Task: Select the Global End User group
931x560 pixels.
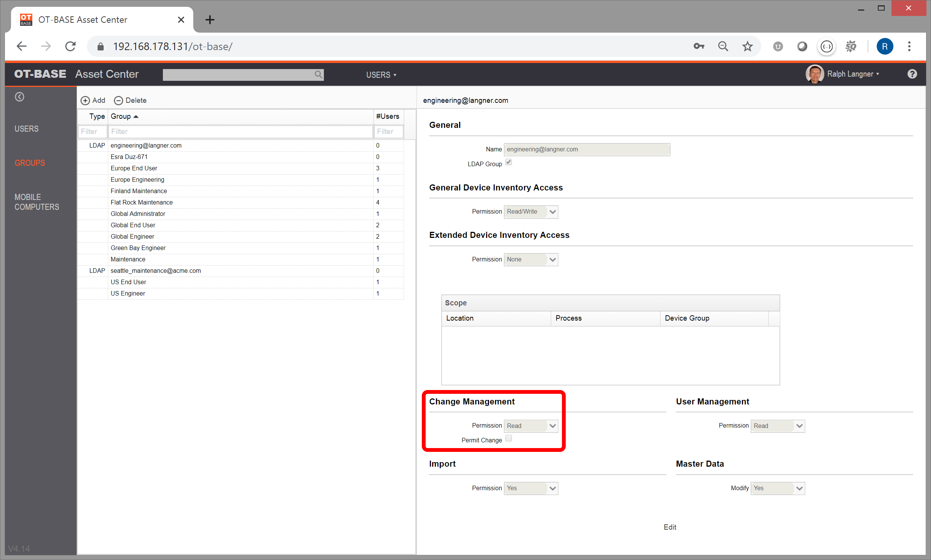Action: tap(241, 225)
